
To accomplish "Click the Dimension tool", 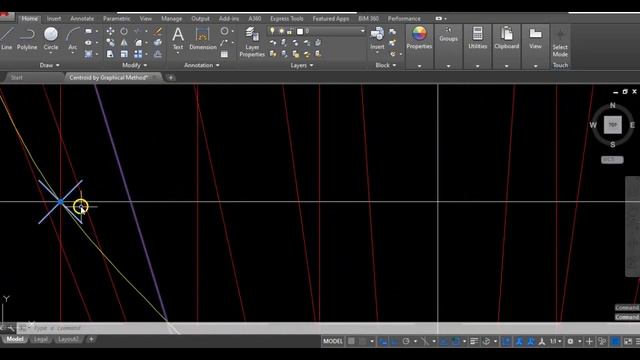I will coord(203,39).
